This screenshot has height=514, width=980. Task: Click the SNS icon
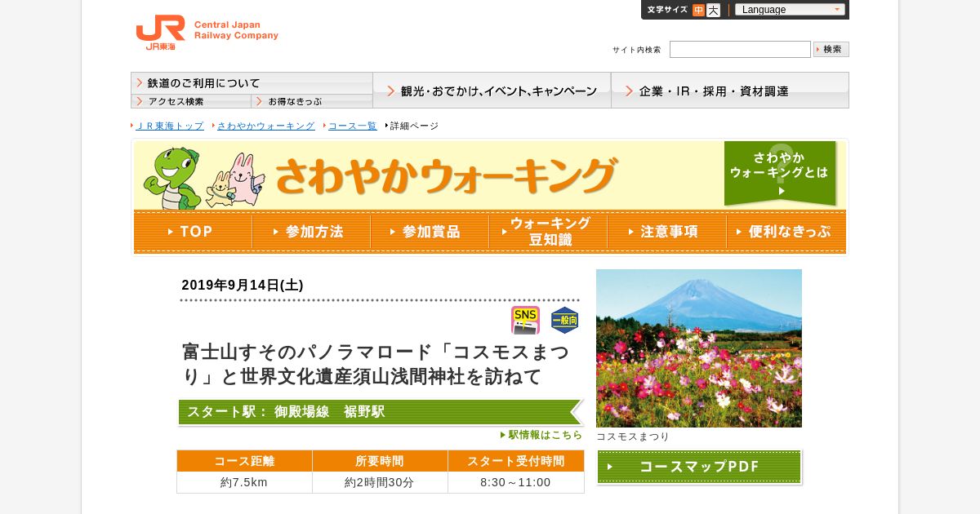pos(525,321)
